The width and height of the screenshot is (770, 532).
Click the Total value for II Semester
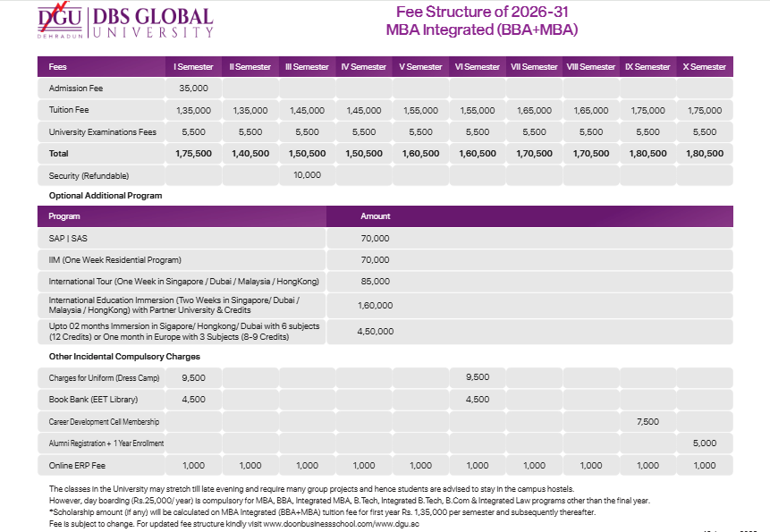point(250,154)
